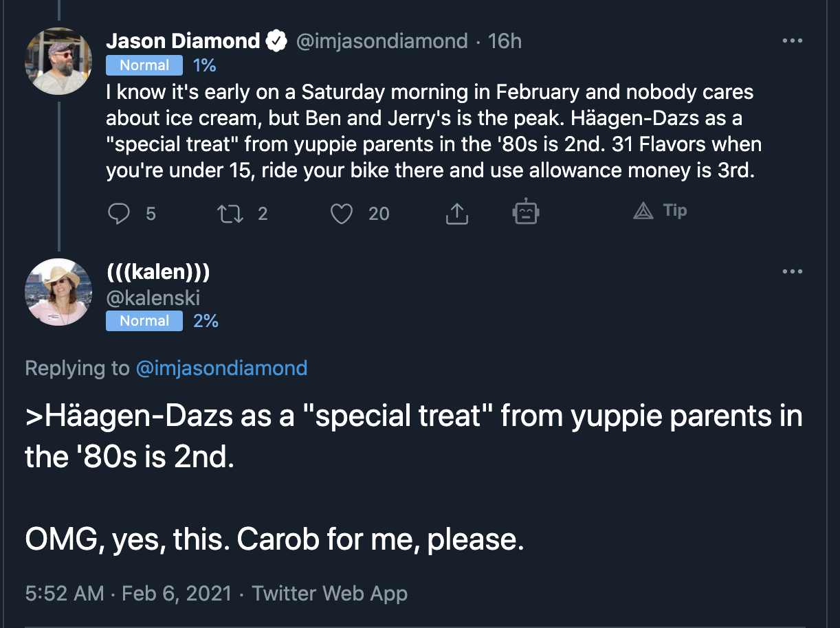Screen dimensions: 840x628
Task: Like the tweet with 20 likes
Action: [x=342, y=214]
